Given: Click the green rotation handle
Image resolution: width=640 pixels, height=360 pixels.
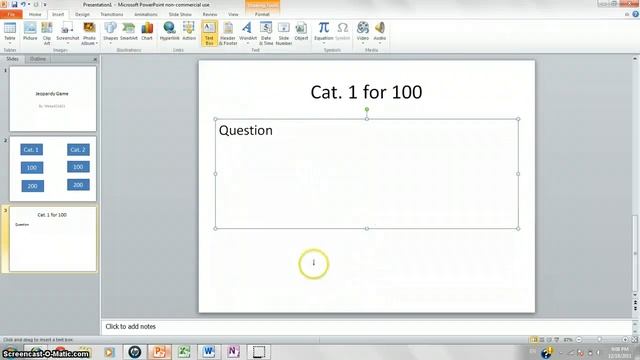Looking at the screenshot, I should tap(367, 109).
